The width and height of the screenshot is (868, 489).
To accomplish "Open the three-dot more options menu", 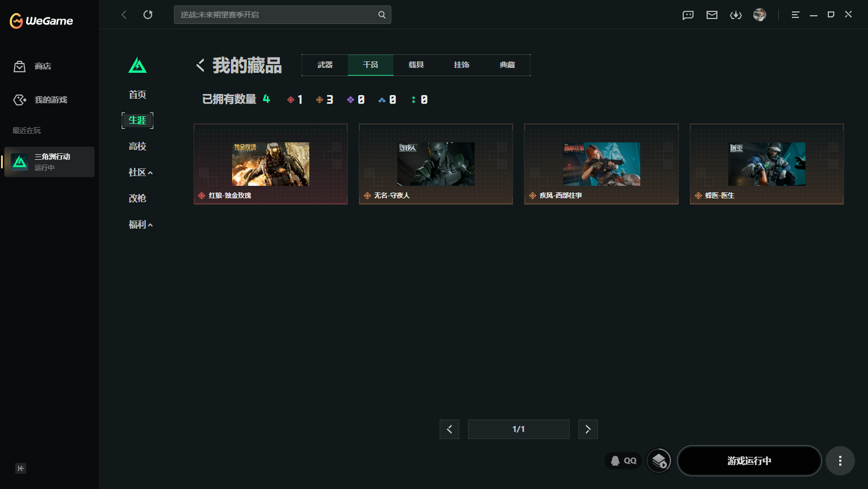I will click(840, 461).
